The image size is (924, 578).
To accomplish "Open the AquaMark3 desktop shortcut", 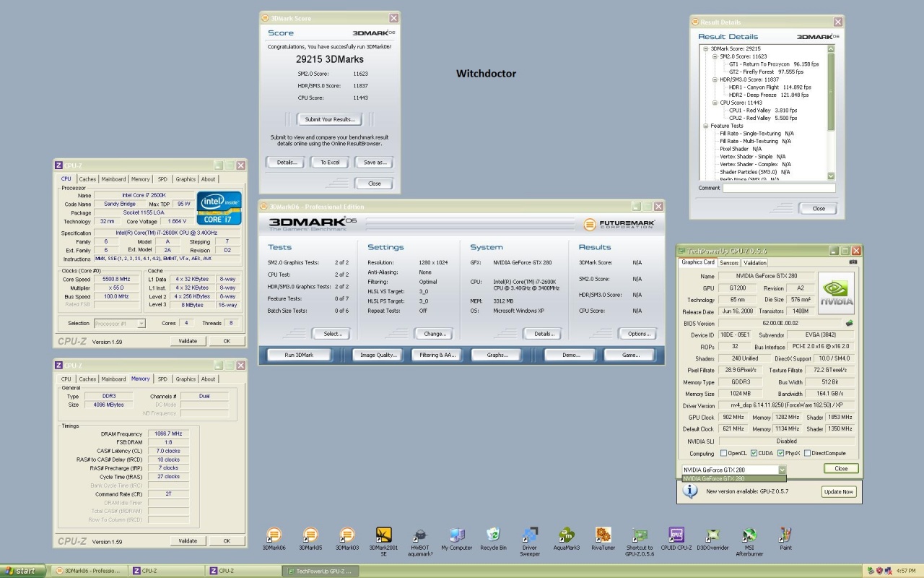I will pyautogui.click(x=567, y=535).
